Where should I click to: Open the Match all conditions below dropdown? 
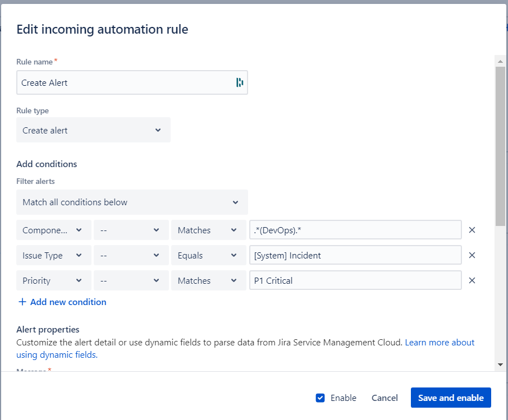coord(132,202)
